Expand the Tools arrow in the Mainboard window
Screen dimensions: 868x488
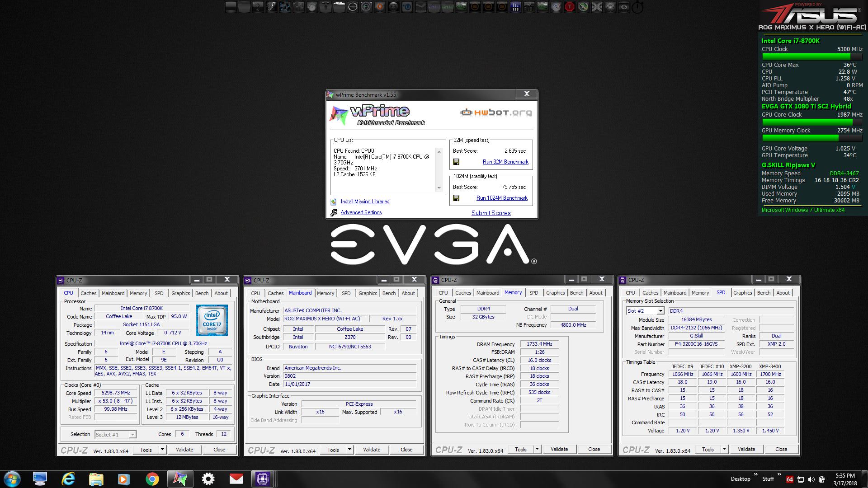coord(349,450)
